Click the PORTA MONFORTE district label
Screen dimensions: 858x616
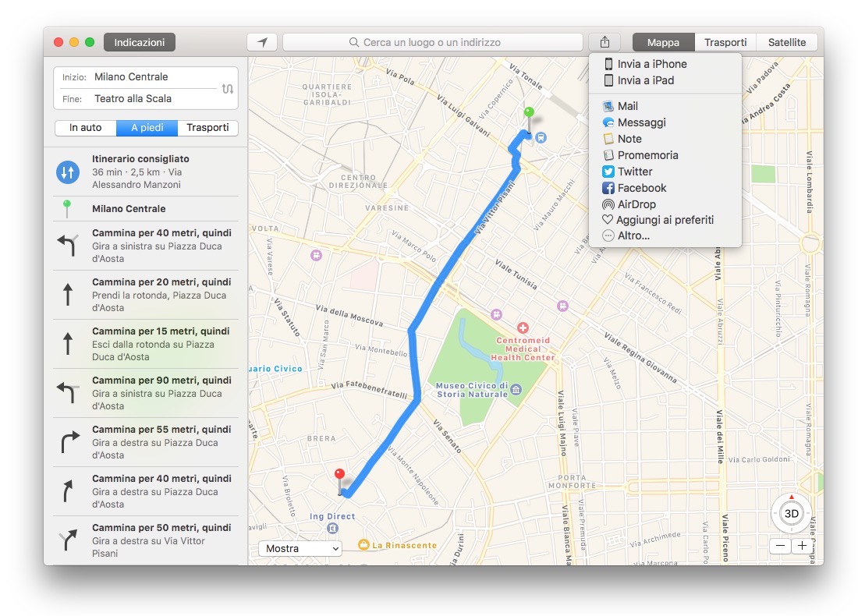(x=572, y=481)
